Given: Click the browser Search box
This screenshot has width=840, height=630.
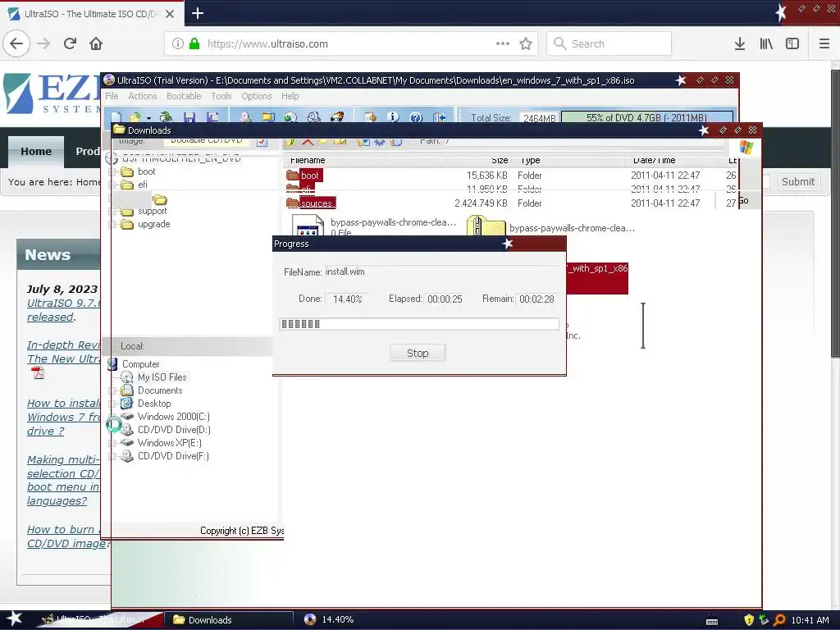Looking at the screenshot, I should coord(609,43).
